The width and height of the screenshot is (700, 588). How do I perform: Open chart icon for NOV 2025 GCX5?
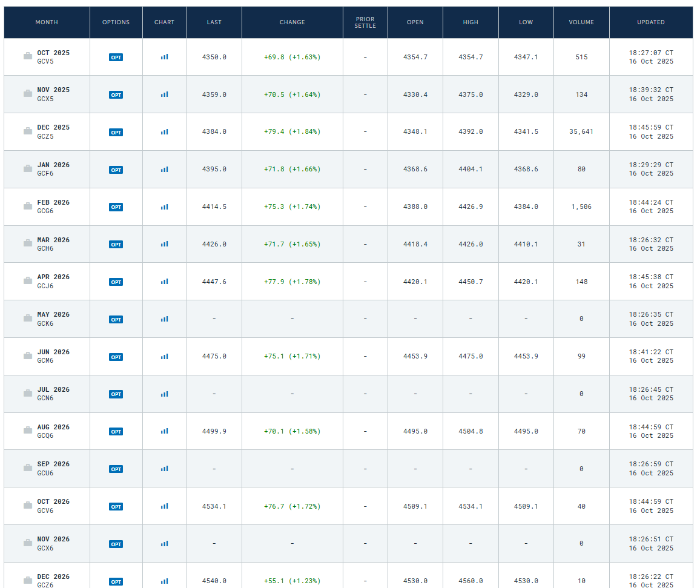pyautogui.click(x=164, y=94)
